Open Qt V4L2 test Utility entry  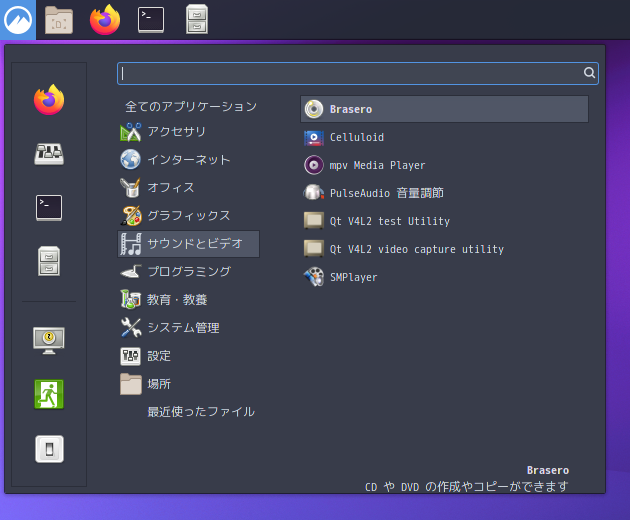[444, 221]
